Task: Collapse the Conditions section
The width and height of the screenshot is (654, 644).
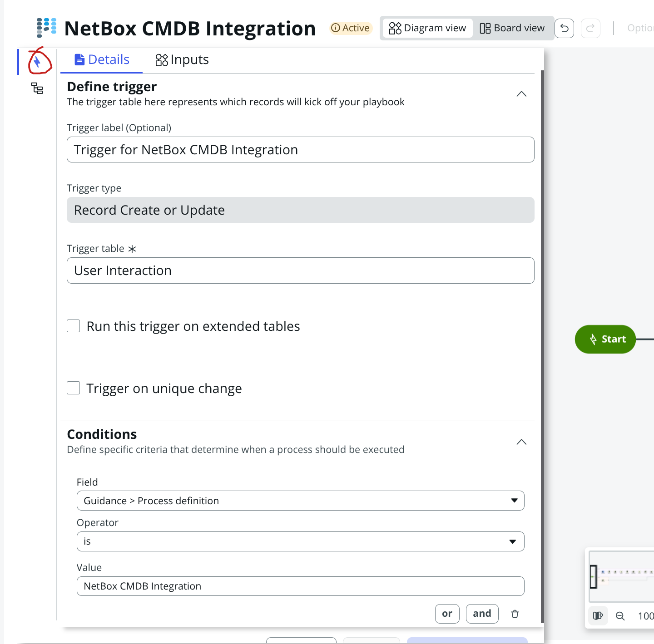Action: (x=521, y=442)
